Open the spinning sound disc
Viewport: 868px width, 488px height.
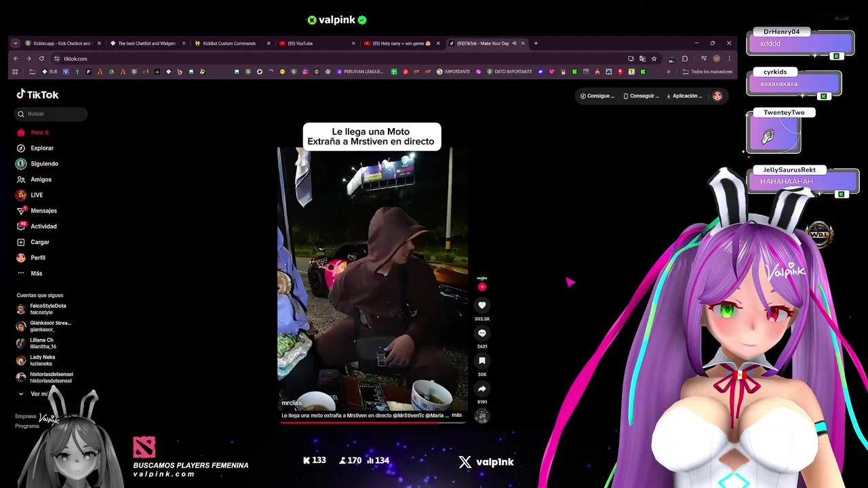(x=482, y=416)
